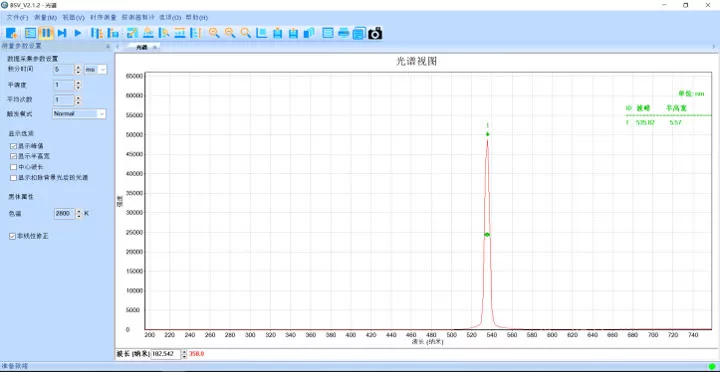Click the half-width value 5.57
720x372 pixels.
click(x=675, y=123)
